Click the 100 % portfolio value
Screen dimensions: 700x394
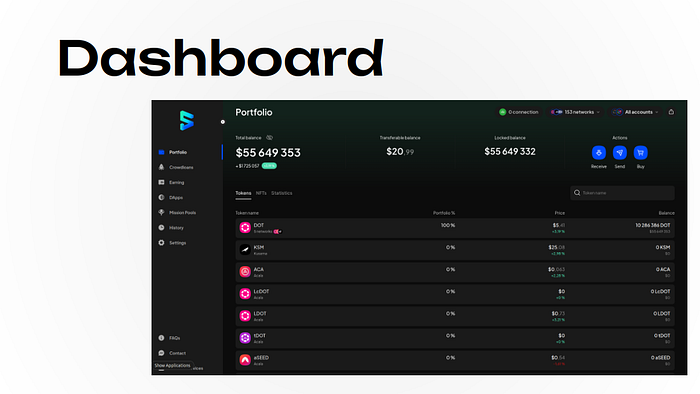click(448, 225)
